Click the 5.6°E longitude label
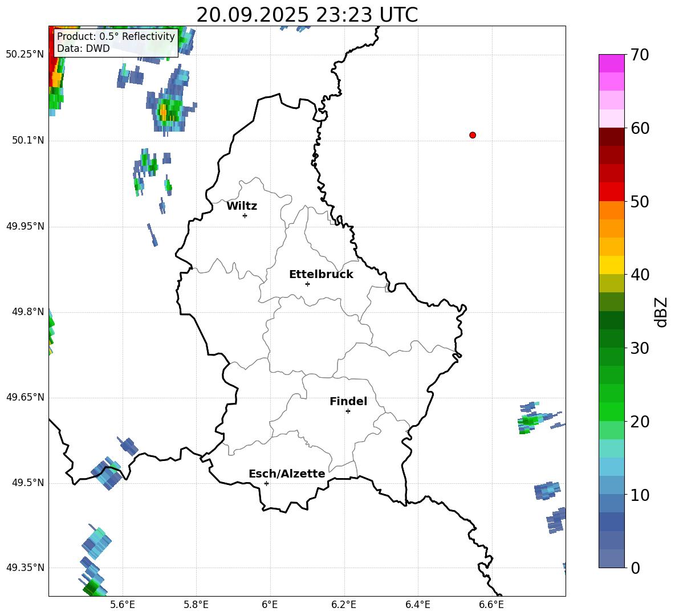Image resolution: width=675 pixels, height=616 pixels. pos(123,605)
